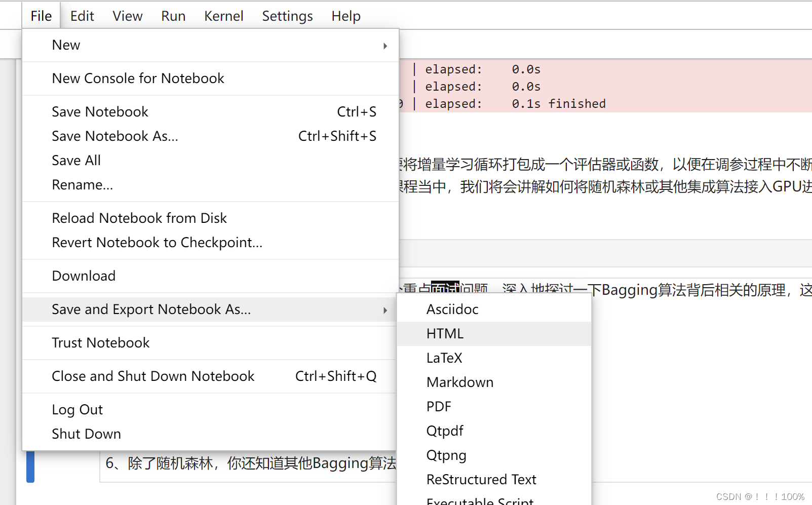This screenshot has width=812, height=505.
Task: Select ReStructured Text export format
Action: (x=481, y=479)
